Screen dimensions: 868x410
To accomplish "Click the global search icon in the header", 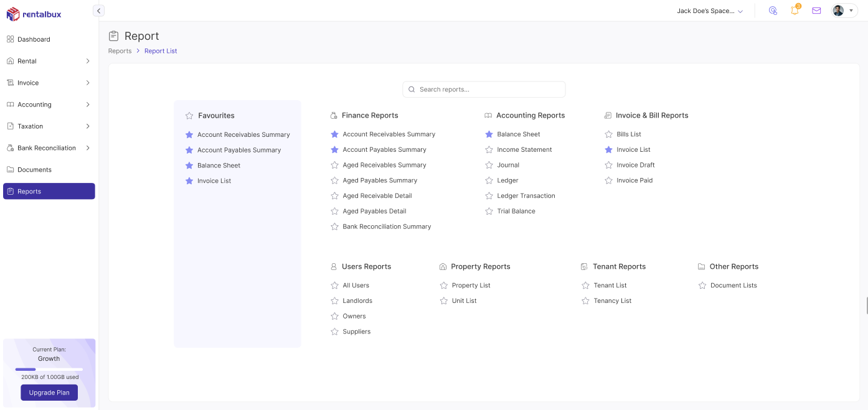I will coord(773,10).
